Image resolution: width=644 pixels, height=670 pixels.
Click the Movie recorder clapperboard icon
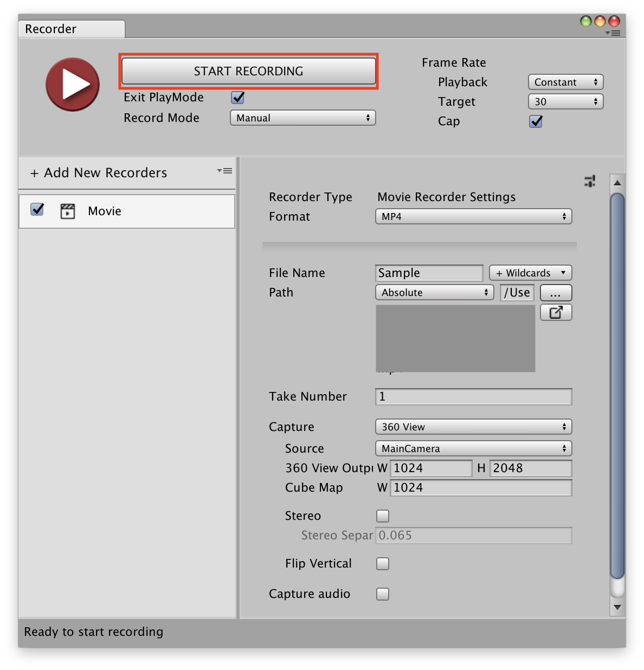pos(68,211)
